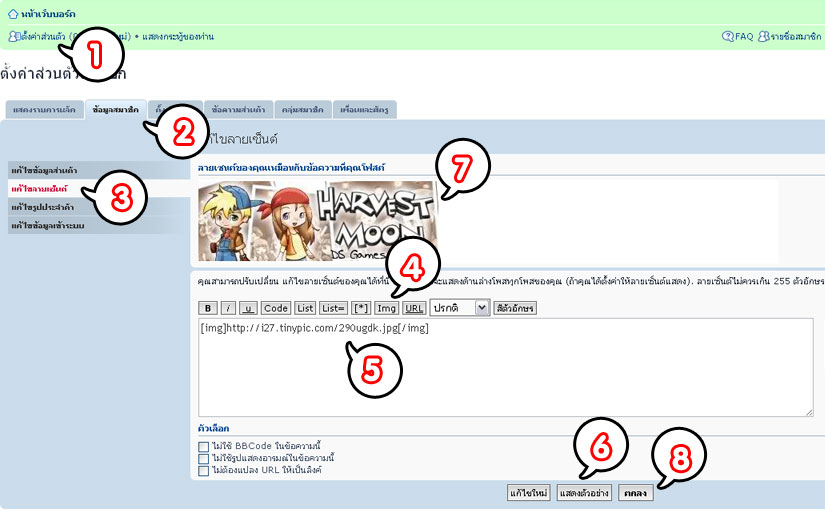The width and height of the screenshot is (825, 510).
Task: Apply underline with the u button
Action: pos(248,308)
